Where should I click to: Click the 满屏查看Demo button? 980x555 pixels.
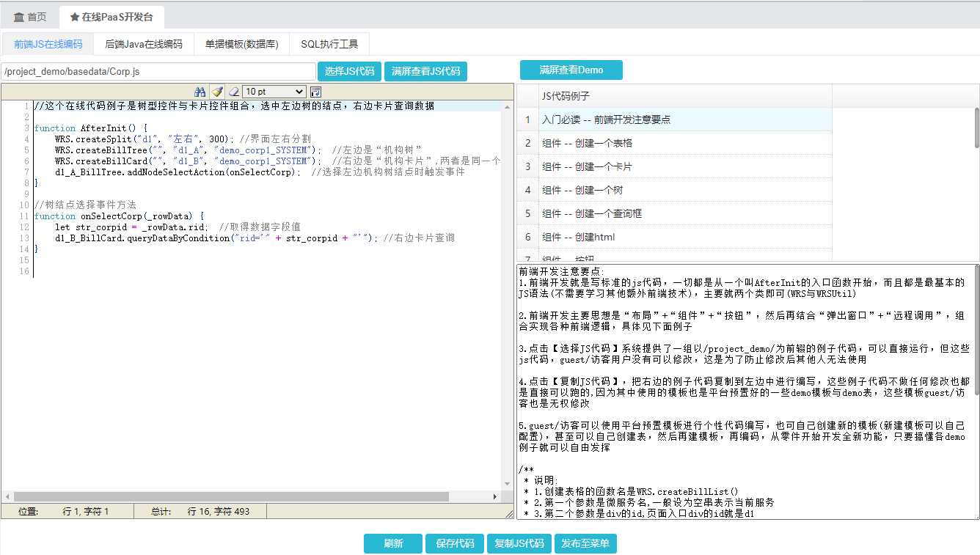[x=571, y=70]
